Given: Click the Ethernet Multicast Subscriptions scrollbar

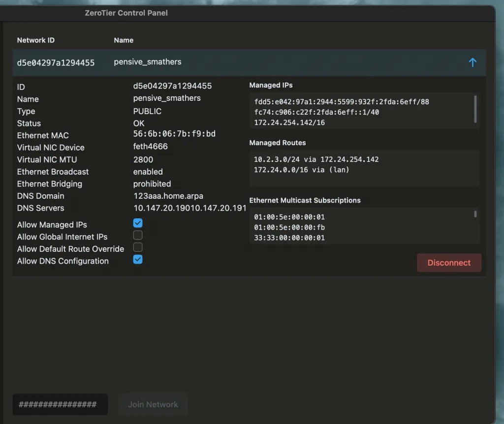Looking at the screenshot, I should point(475,214).
